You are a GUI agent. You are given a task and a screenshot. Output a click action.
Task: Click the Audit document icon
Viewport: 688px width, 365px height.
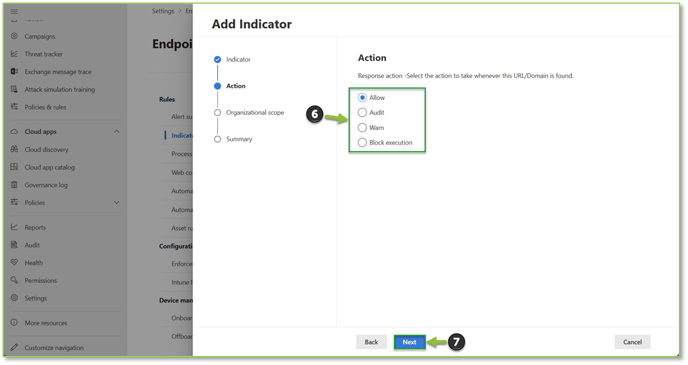coord(14,245)
